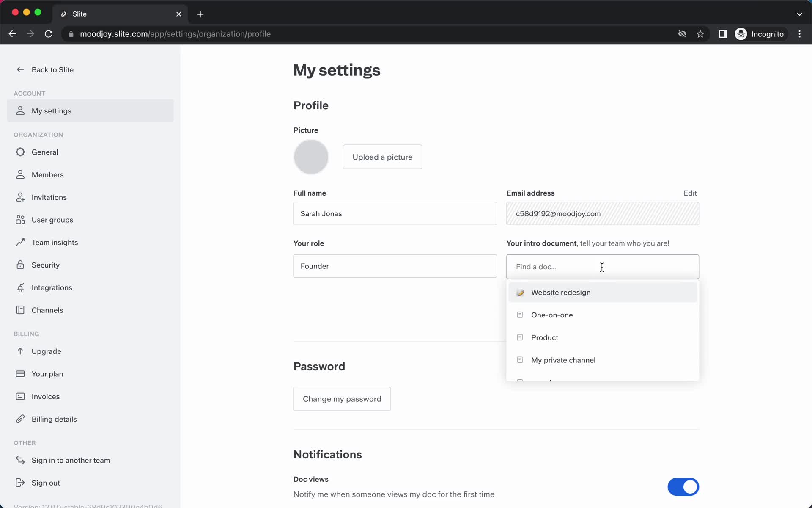Open the Members page
The height and width of the screenshot is (508, 812).
[90, 174]
